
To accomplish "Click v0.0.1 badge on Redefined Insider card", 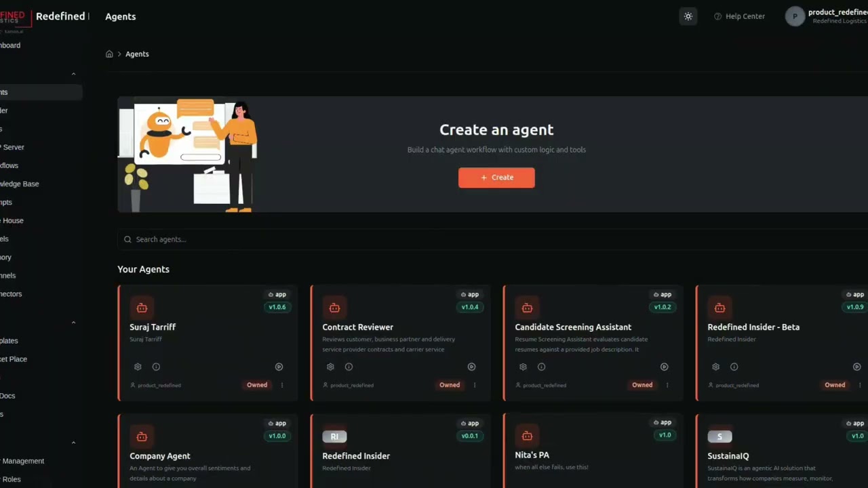I will tap(470, 436).
